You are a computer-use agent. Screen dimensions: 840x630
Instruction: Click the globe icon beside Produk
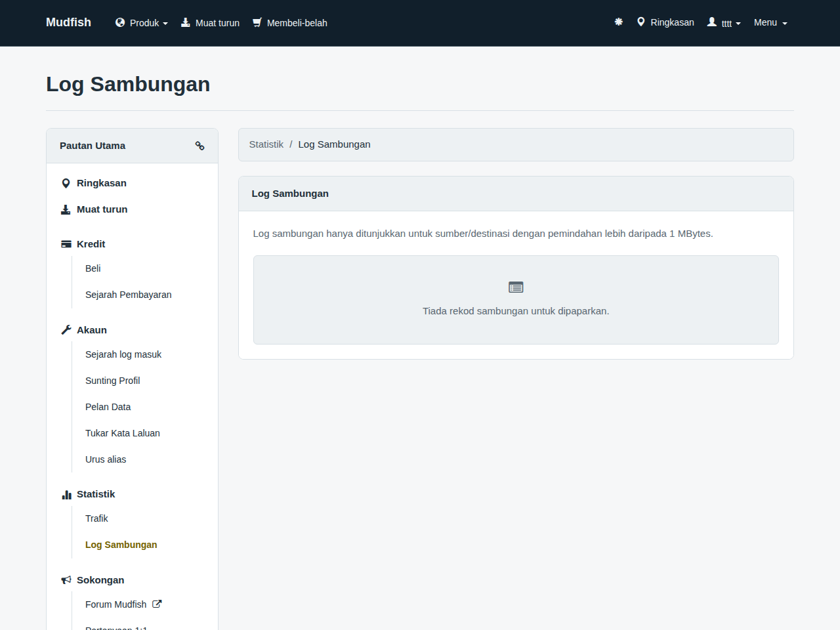[120, 22]
